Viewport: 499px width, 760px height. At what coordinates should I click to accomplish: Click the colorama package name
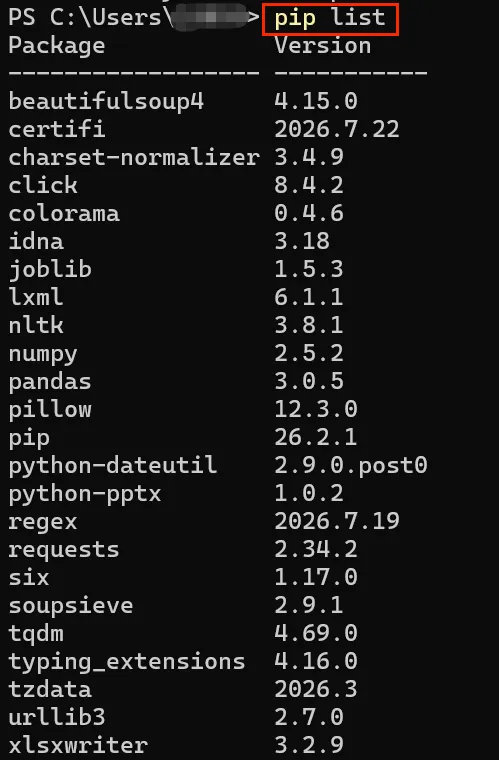[x=64, y=213]
